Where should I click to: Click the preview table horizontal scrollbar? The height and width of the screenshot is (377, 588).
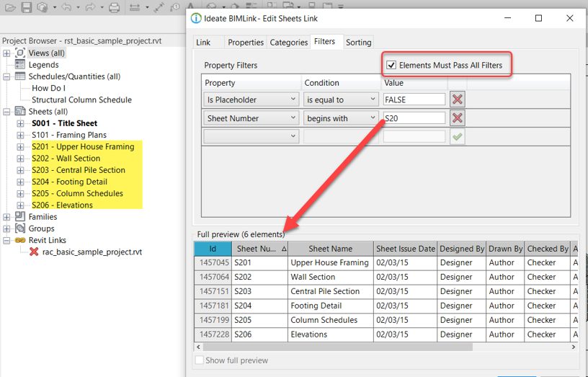point(337,347)
